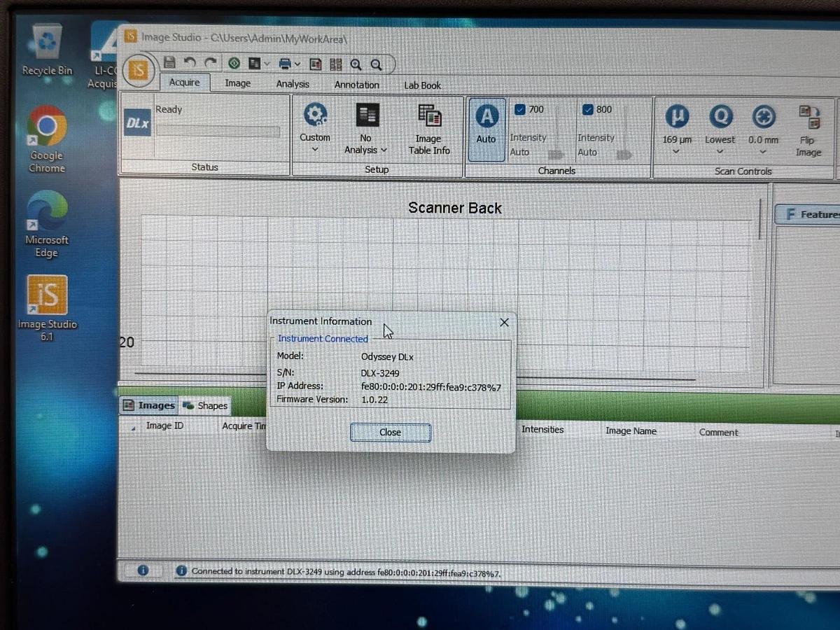Expand the Custom setup dropdown arrow
The width and height of the screenshot is (840, 630).
click(315, 149)
